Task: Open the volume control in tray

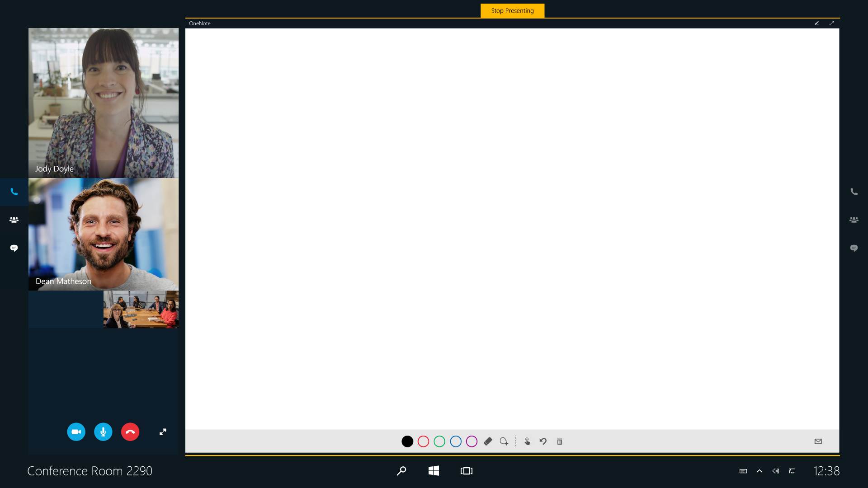Action: [x=776, y=471]
